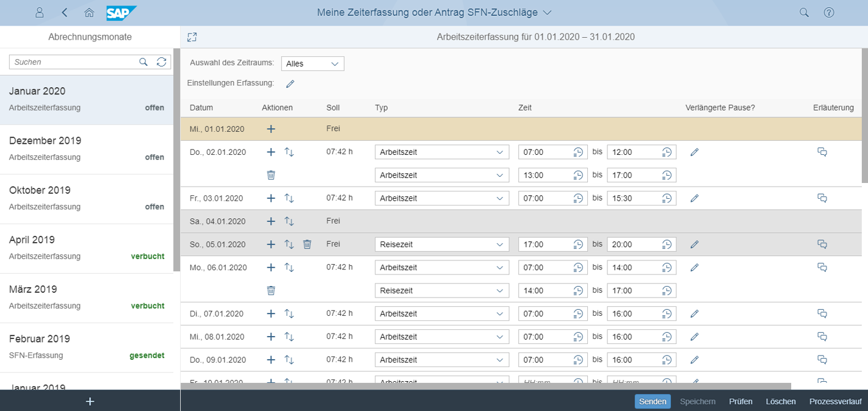Edit Verlängerte Pause for Fr., 03.01.2020
Screen dimensions: 868x411
pyautogui.click(x=694, y=198)
